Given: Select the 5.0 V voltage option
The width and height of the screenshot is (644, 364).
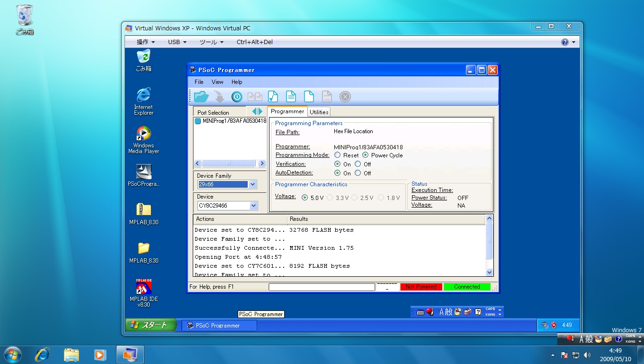Looking at the screenshot, I should tap(304, 198).
